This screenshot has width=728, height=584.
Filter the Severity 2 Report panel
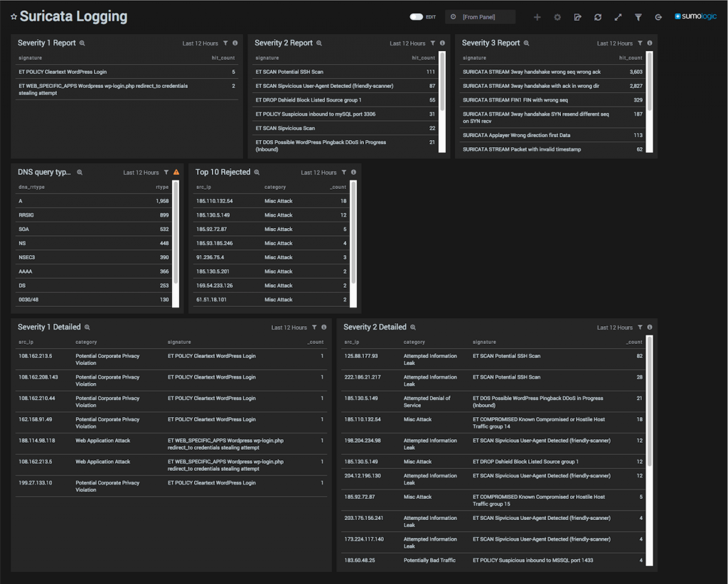433,43
